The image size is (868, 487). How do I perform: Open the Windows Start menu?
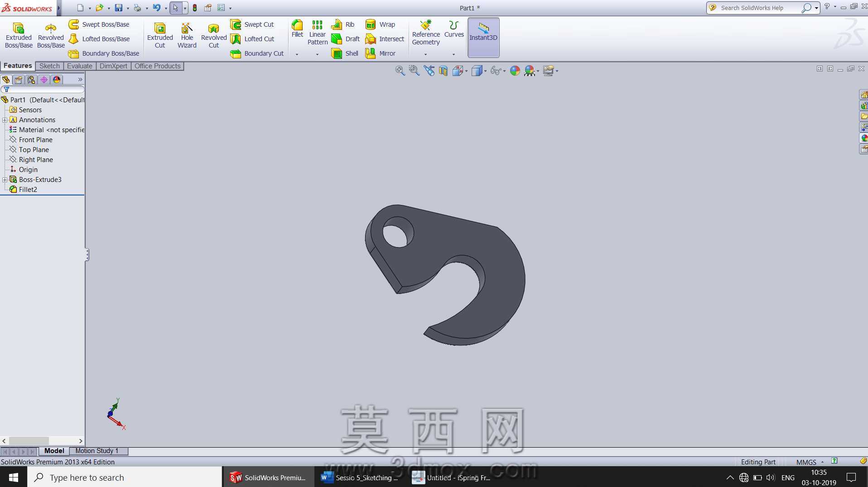[14, 477]
